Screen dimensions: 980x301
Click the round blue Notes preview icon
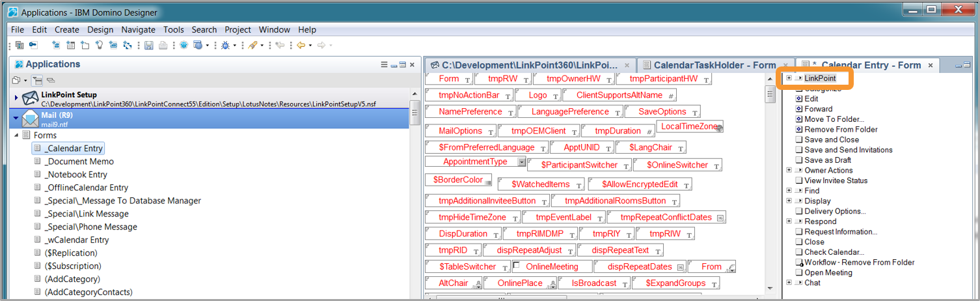tap(184, 45)
